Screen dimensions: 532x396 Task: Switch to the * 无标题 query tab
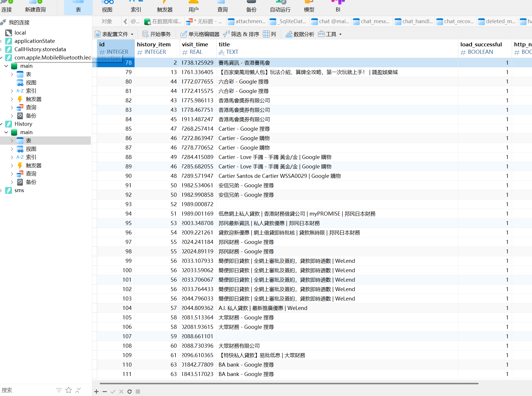204,21
